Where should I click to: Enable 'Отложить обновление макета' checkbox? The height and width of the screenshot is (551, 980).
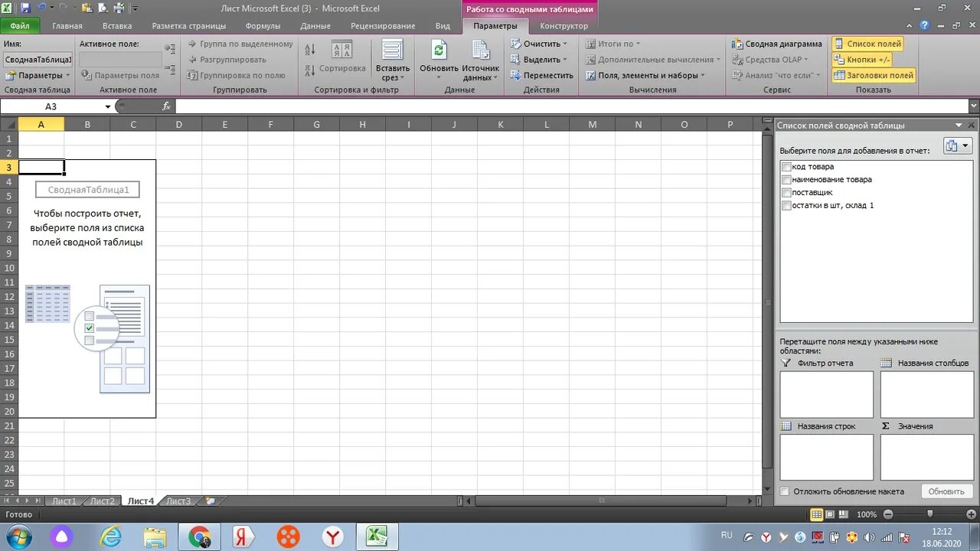(x=784, y=491)
